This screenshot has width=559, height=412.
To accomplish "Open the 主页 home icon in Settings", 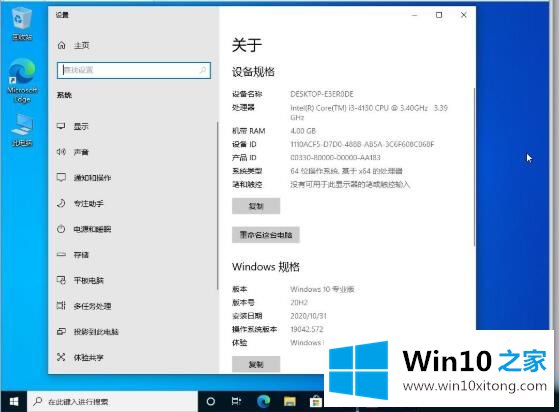I will pyautogui.click(x=61, y=45).
